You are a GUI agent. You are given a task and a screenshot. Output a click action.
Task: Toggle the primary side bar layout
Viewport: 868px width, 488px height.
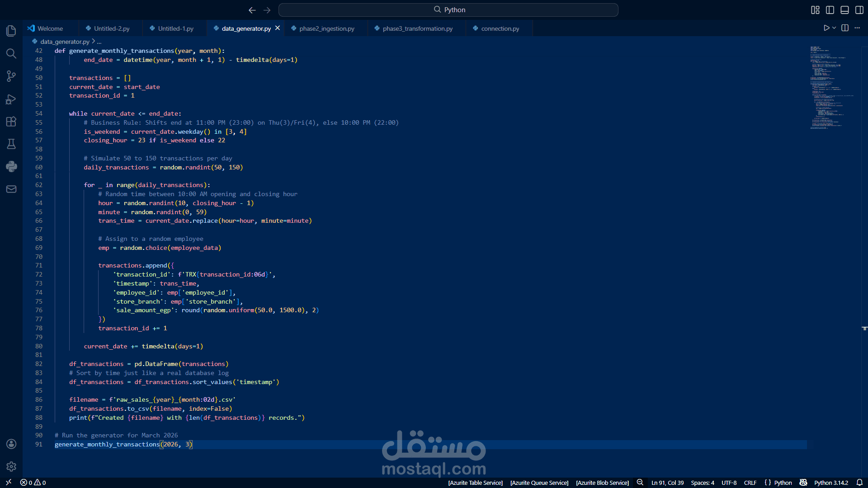tap(830, 10)
